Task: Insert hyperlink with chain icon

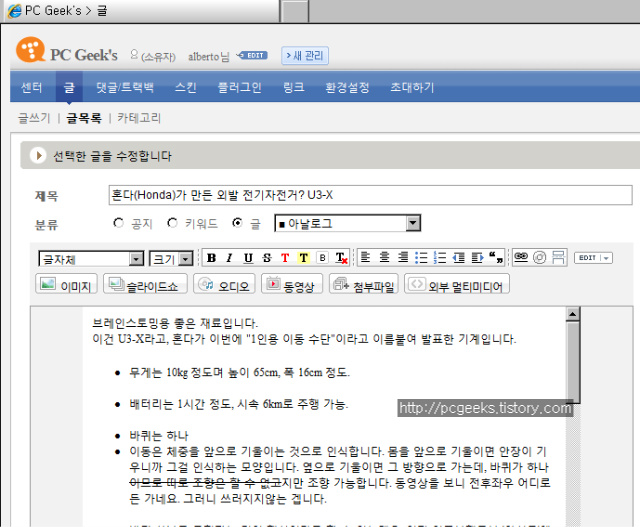Action: (521, 257)
